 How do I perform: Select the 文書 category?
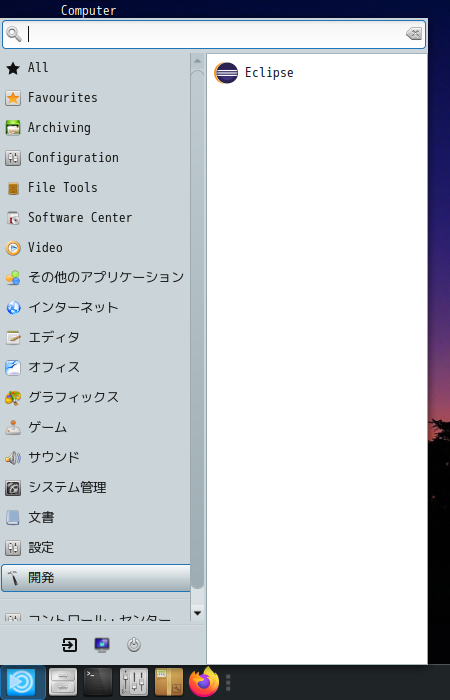tap(95, 518)
